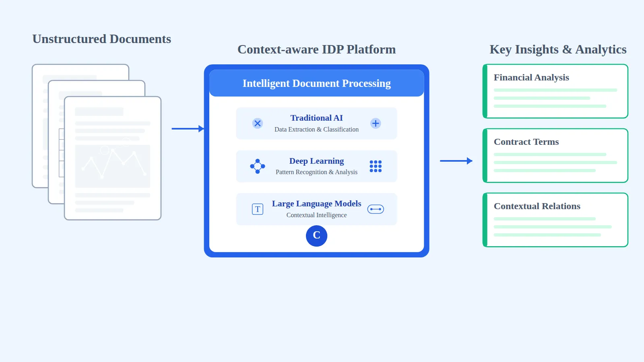Click the connector pill icon in Large Language Models row
Screen dimensions: 644x362
(376, 209)
